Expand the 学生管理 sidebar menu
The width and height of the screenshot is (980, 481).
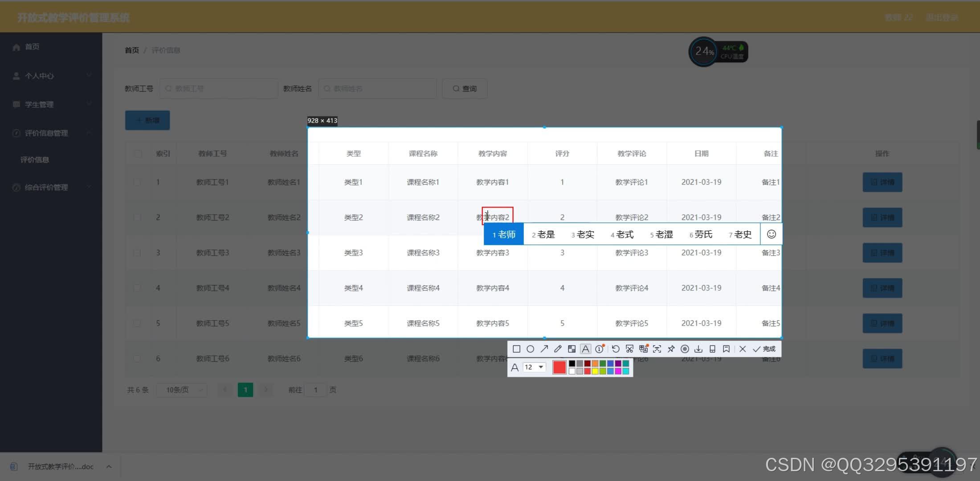pos(51,104)
